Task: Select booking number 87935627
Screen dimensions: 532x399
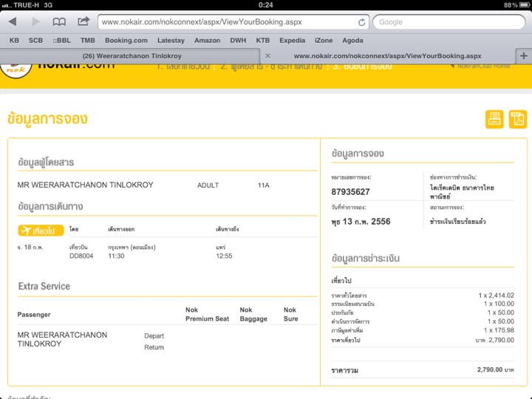Action: 350,192
